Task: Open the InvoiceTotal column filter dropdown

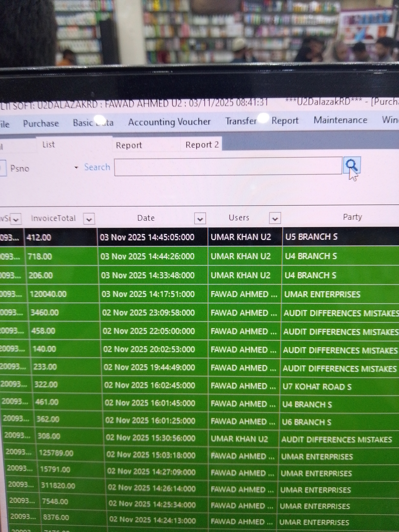Action: pyautogui.click(x=89, y=219)
